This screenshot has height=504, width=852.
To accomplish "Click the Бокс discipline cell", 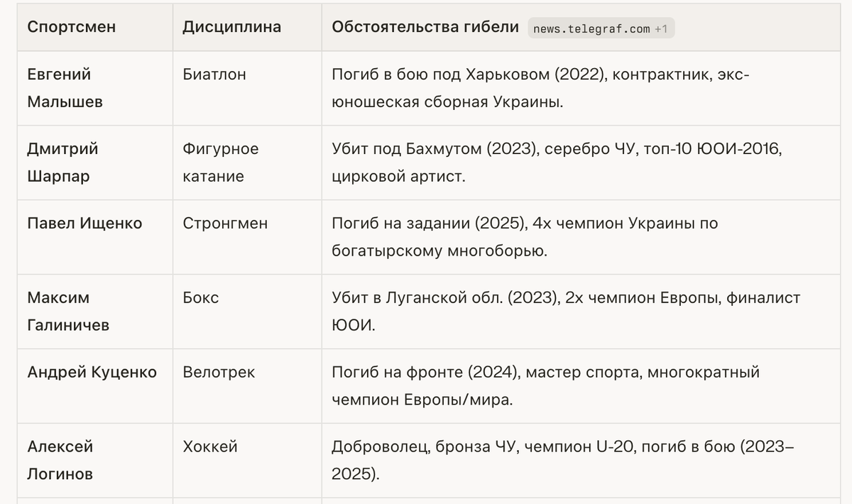I will click(x=200, y=298).
